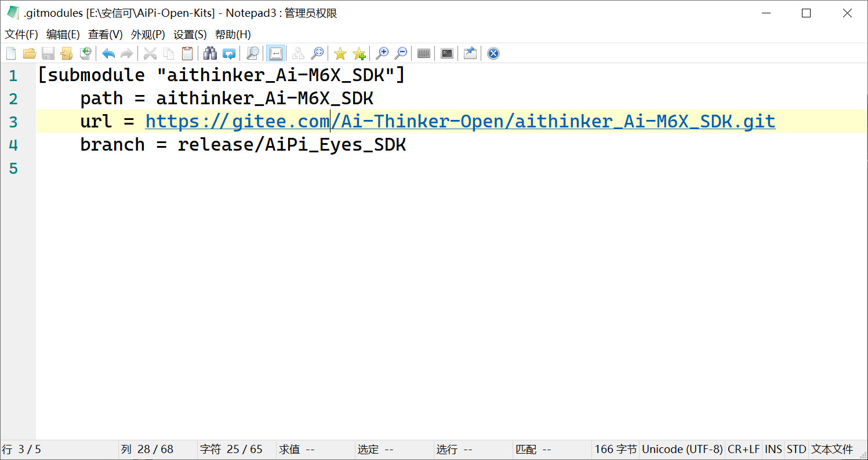868x460 pixels.
Task: Click the 字符 25 / 65 status bar field
Action: (x=237, y=450)
